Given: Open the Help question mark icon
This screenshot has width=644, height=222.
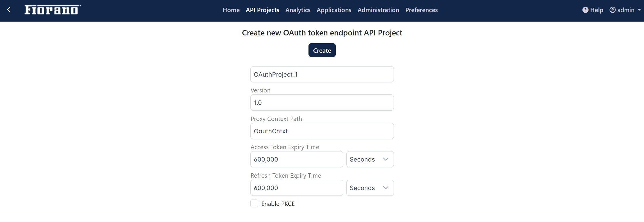Looking at the screenshot, I should point(585,10).
